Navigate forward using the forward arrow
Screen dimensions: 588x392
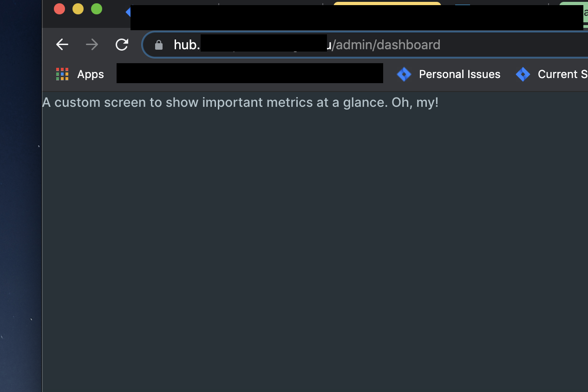(x=91, y=45)
